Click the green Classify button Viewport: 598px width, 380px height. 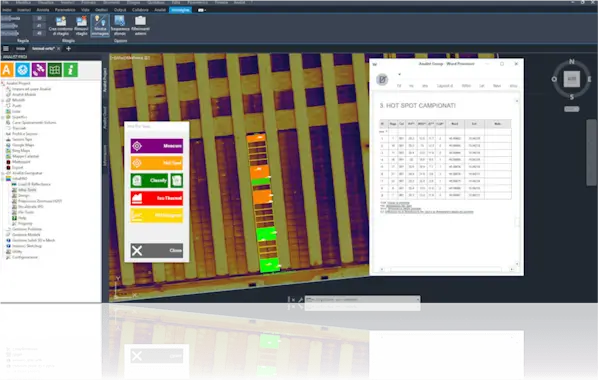[149, 180]
